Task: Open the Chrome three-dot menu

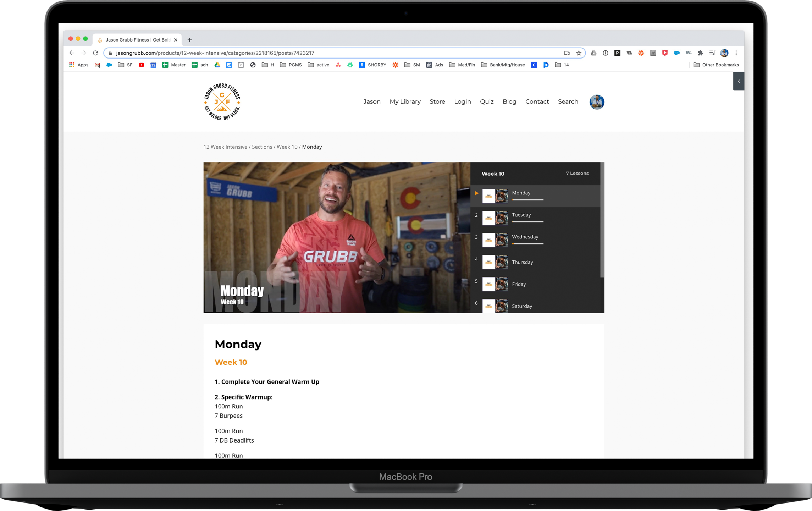Action: tap(736, 53)
